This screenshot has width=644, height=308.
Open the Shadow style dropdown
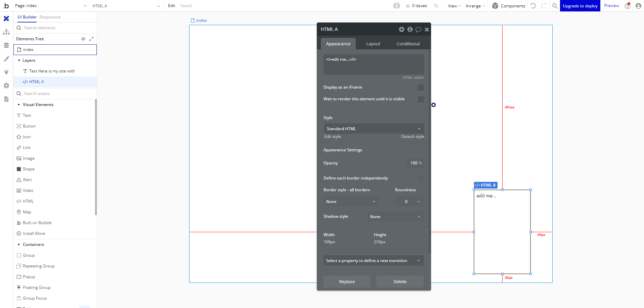[x=395, y=217]
